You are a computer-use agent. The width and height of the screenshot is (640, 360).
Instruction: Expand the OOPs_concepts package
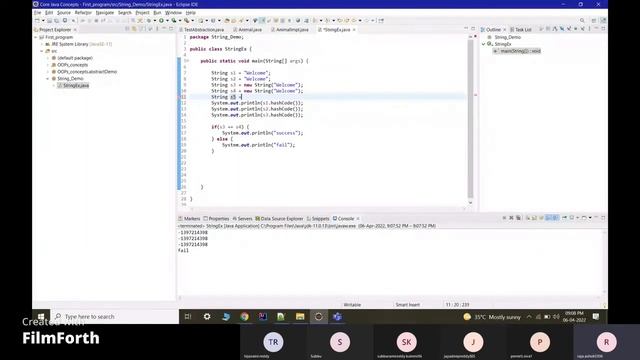48,65
